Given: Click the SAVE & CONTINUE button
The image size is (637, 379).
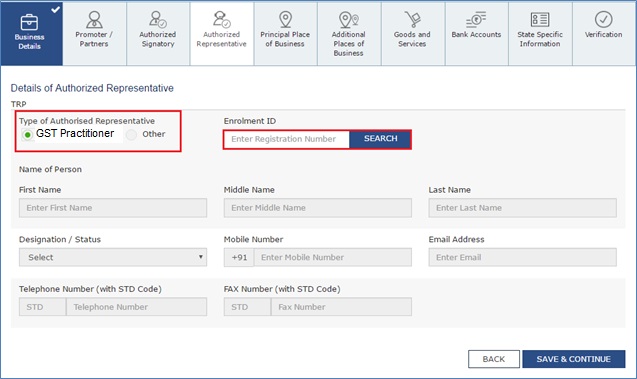Looking at the screenshot, I should [574, 359].
